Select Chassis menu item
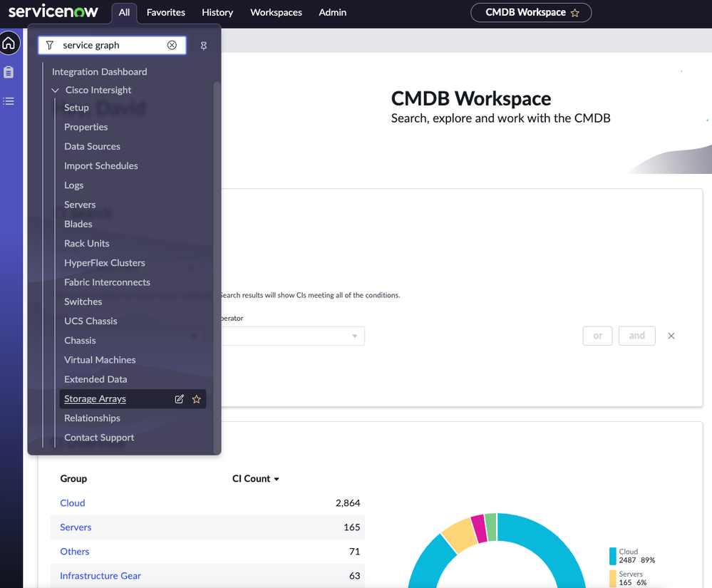 click(80, 341)
